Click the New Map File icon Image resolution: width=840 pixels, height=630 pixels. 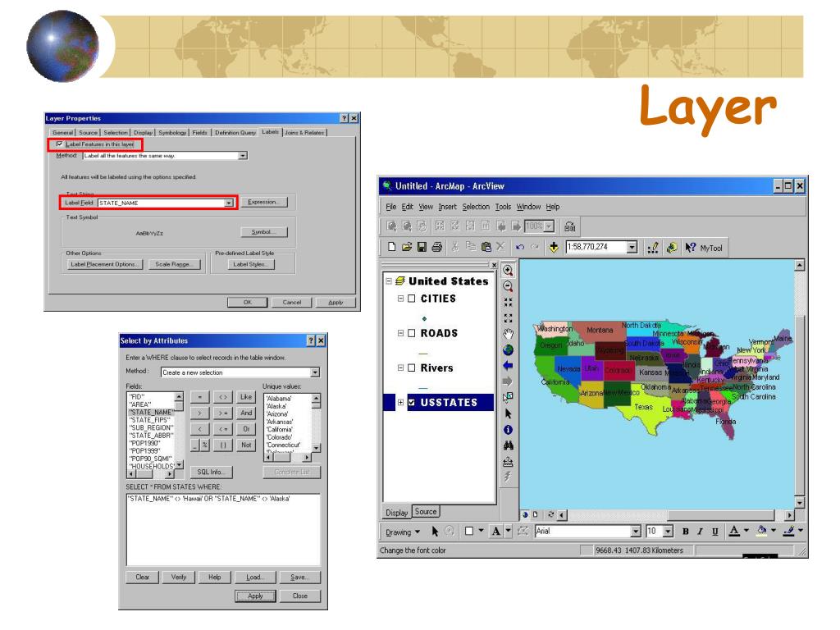tap(391, 247)
